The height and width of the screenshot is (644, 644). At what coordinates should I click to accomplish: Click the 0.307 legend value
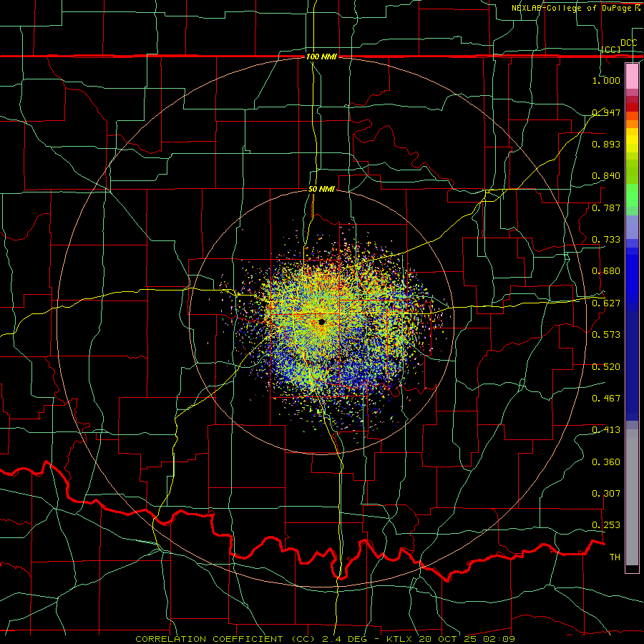pos(606,493)
